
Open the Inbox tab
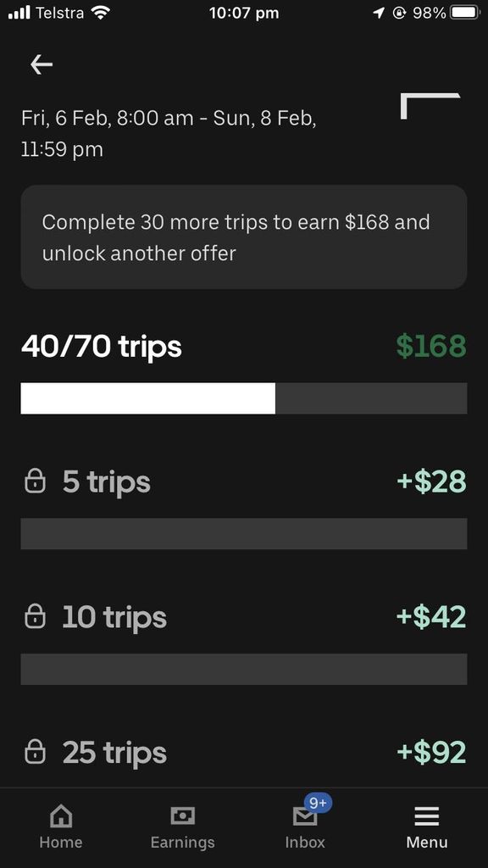[x=305, y=827]
